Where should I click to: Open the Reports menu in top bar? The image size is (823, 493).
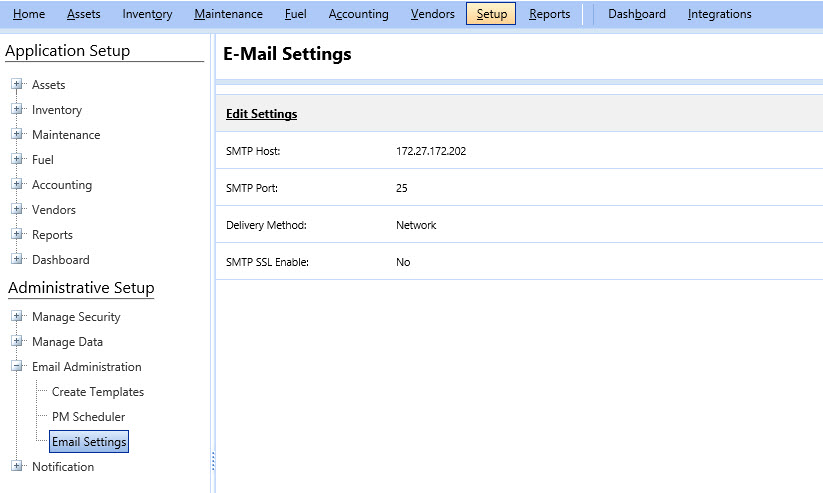click(549, 14)
